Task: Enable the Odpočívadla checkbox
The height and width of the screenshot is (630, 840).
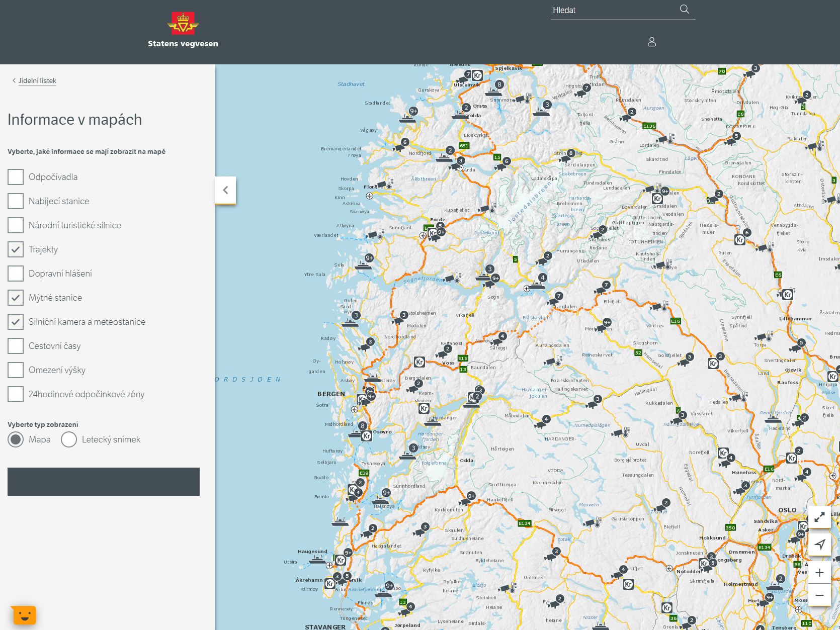Action: point(16,177)
